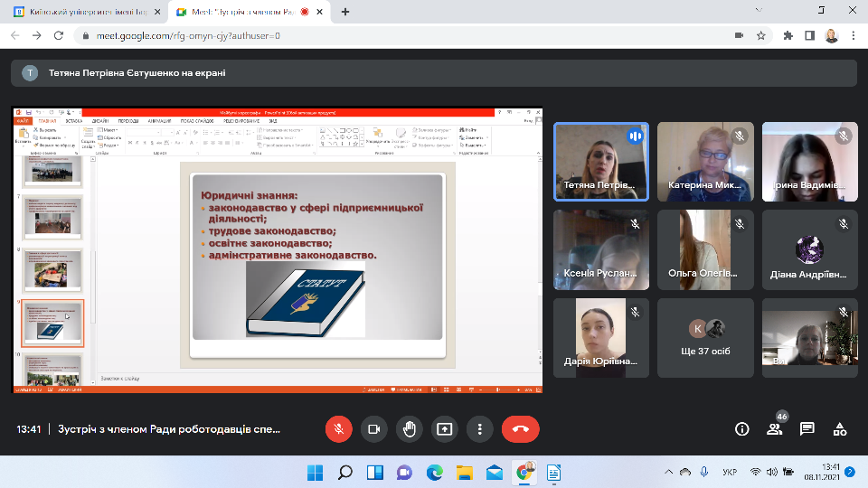Reload the Google Meet page

59,35
